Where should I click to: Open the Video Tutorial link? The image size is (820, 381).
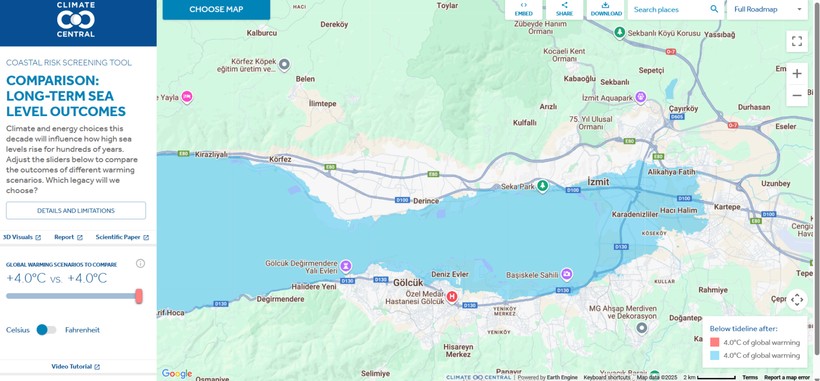point(76,366)
